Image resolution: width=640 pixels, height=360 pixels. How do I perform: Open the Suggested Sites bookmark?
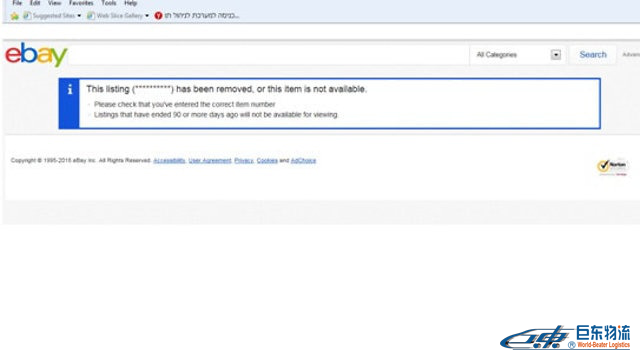[49, 16]
